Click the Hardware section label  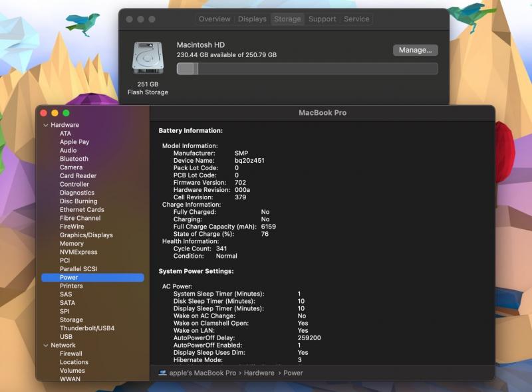(x=65, y=125)
